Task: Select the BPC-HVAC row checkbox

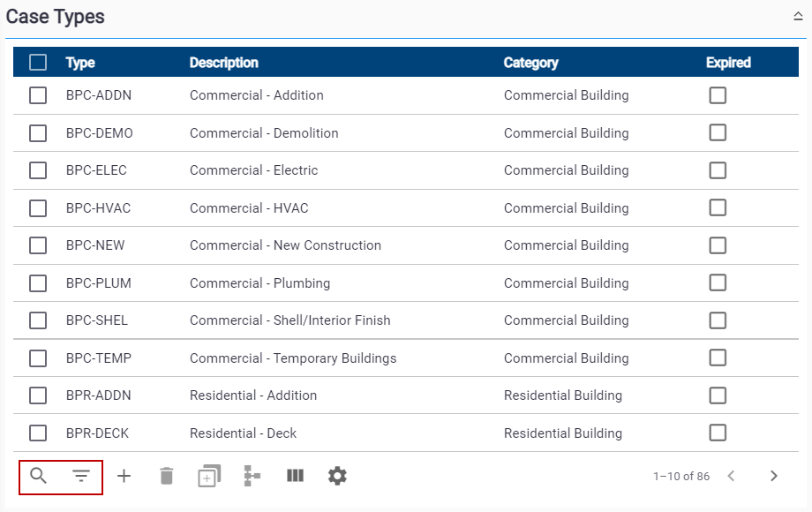Action: pyautogui.click(x=38, y=208)
